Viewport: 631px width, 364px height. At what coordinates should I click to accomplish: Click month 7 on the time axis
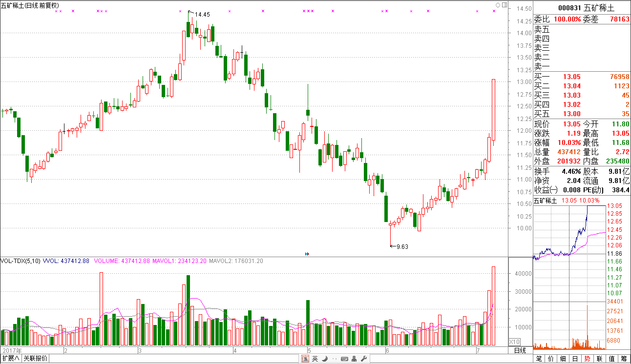pos(478,351)
